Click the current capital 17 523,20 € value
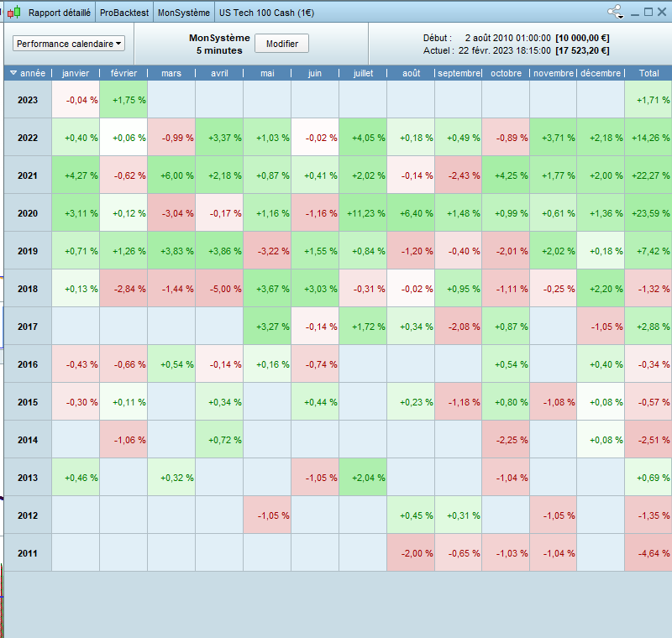Image resolution: width=672 pixels, height=638 pixels. [x=582, y=50]
